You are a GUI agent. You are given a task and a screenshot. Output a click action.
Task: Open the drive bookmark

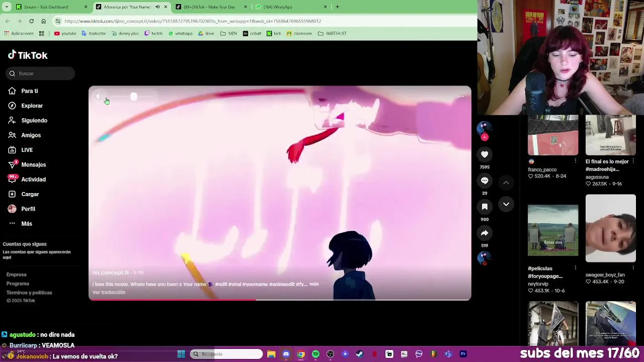pyautogui.click(x=206, y=34)
